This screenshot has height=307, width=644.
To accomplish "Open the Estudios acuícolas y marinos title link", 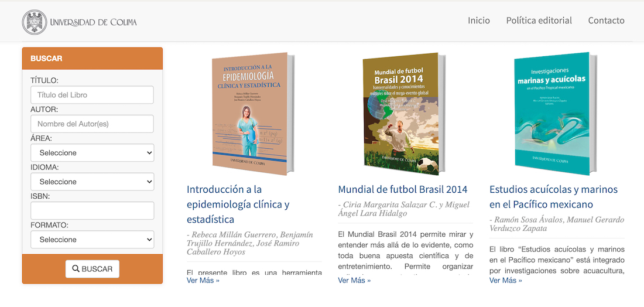I will click(x=554, y=197).
